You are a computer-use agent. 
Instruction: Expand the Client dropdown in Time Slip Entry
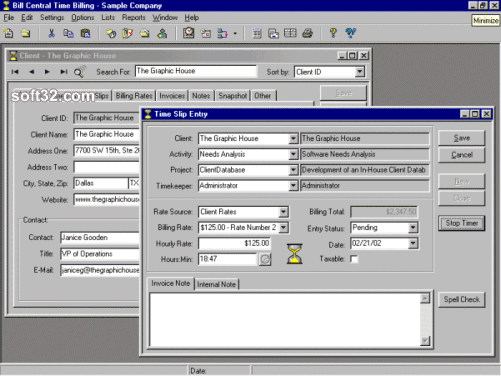(x=293, y=138)
